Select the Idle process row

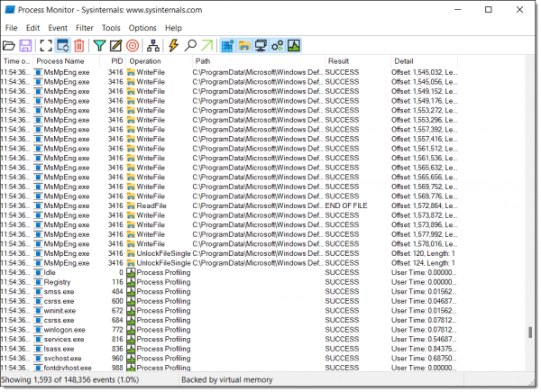(229, 272)
